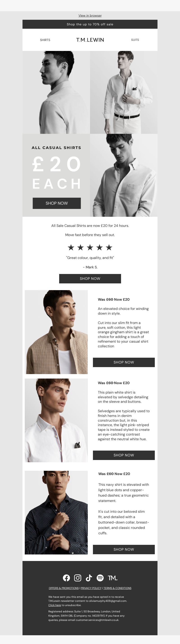Open the Instagram icon in footer
This screenshot has width=180, height=644.
click(x=78, y=578)
